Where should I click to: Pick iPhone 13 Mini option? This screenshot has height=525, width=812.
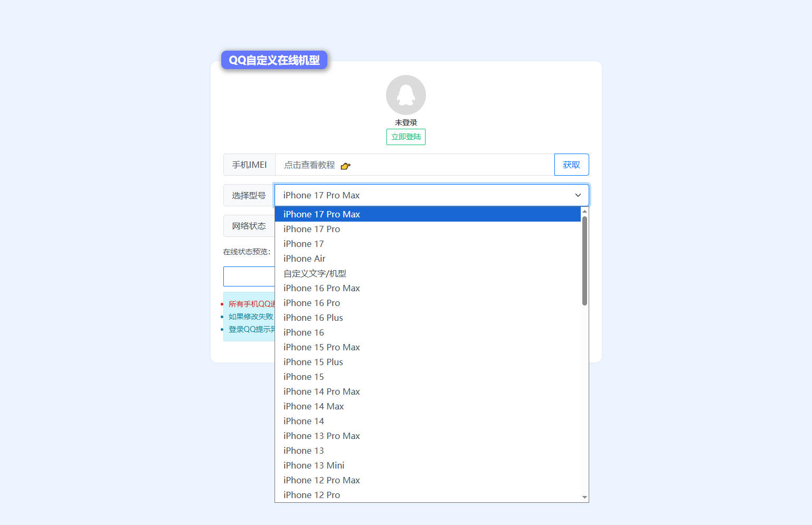point(428,465)
